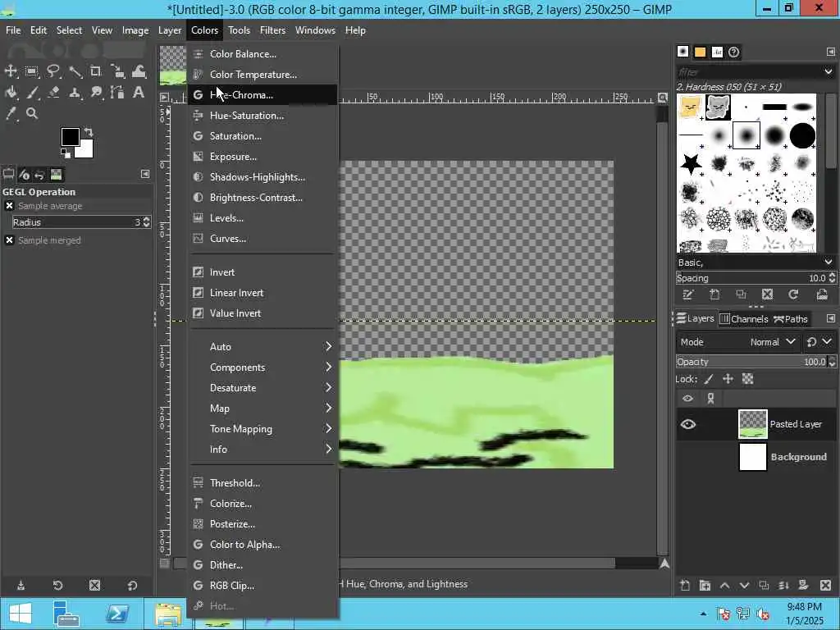Image resolution: width=840 pixels, height=630 pixels.
Task: Reset colors to default black and white
Action: pos(65,153)
